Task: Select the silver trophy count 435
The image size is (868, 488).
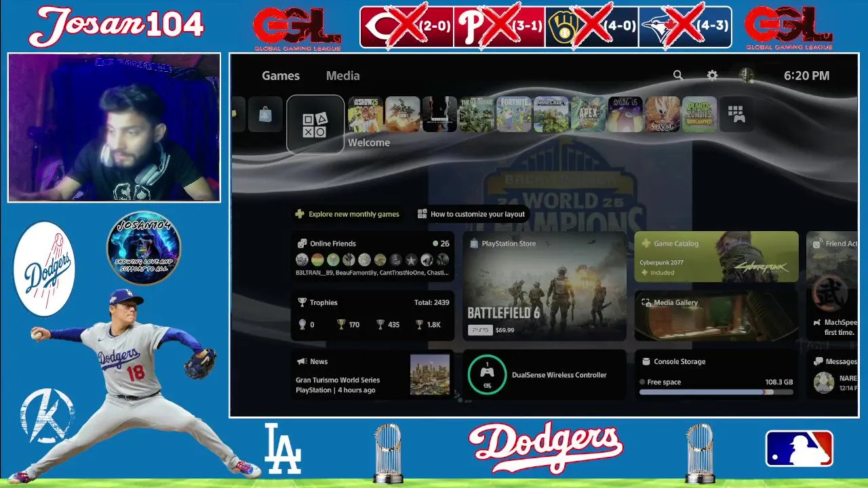Action: pyautogui.click(x=388, y=325)
